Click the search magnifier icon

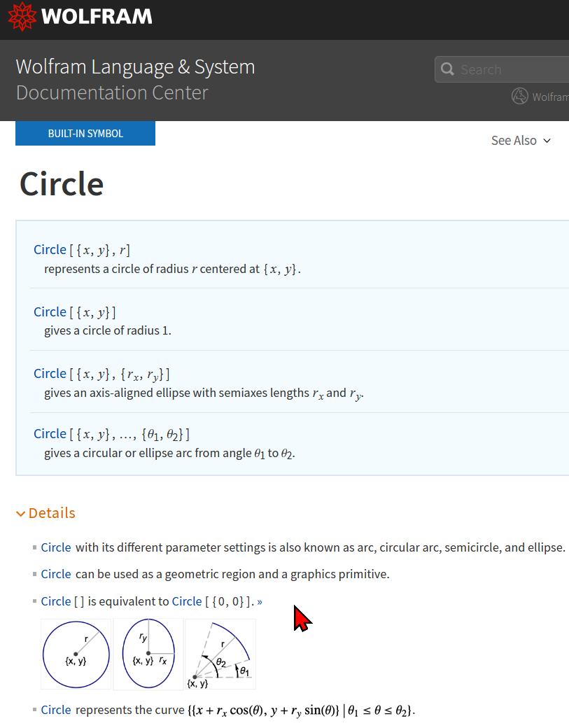[x=447, y=69]
